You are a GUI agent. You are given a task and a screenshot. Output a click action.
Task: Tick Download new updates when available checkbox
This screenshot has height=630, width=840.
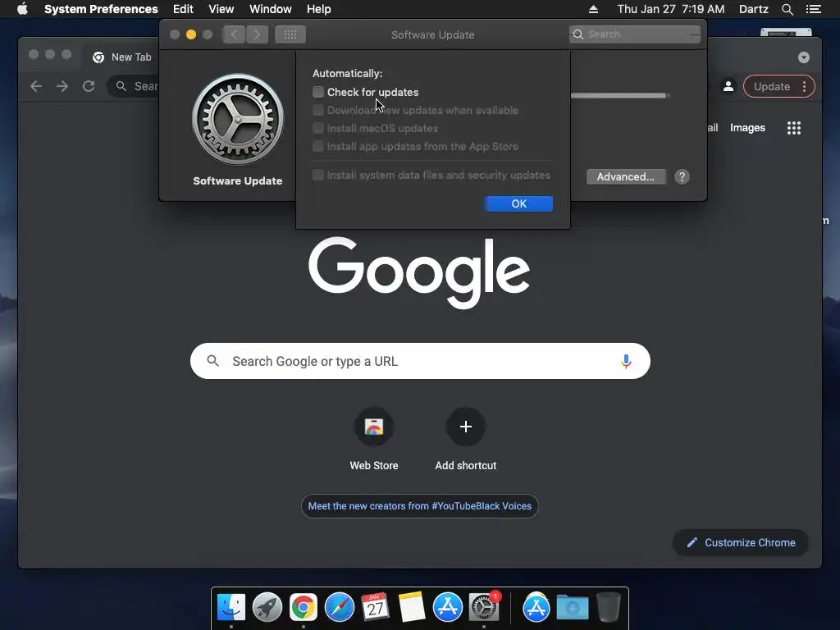tap(318, 111)
